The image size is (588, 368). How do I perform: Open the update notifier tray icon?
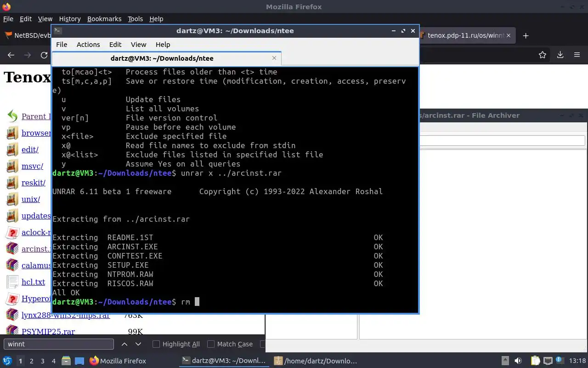coord(560,361)
